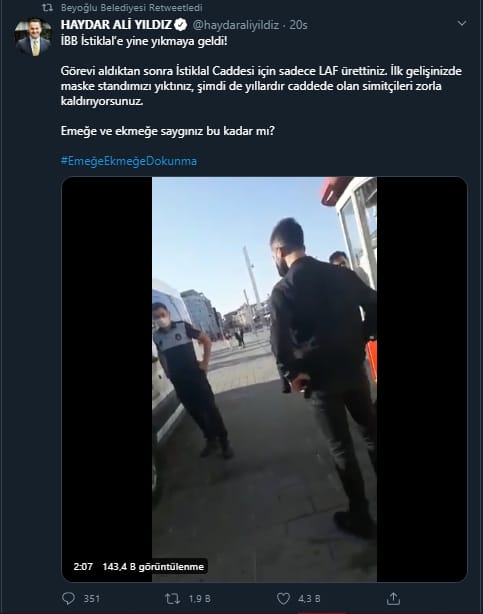Click the 143,4 B görüntülenme view count
This screenshot has width=483, height=614.
pyautogui.click(x=153, y=567)
